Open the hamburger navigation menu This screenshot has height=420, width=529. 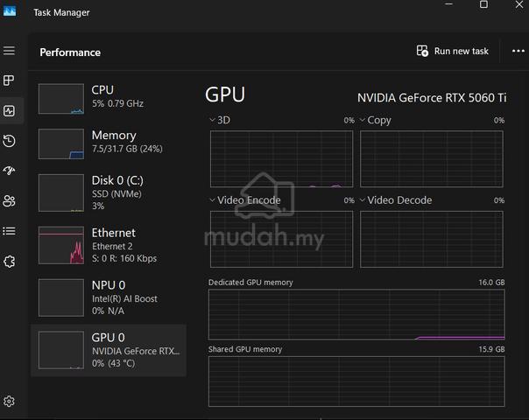tap(9, 51)
